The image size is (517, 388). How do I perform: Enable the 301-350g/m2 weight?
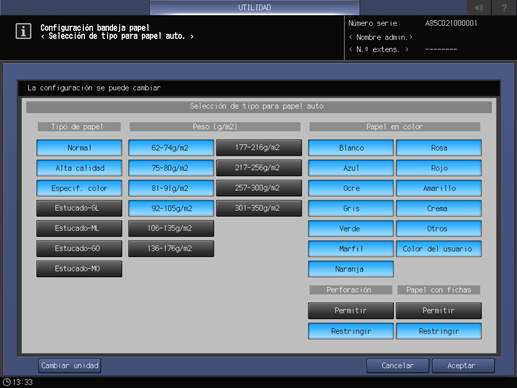click(259, 208)
